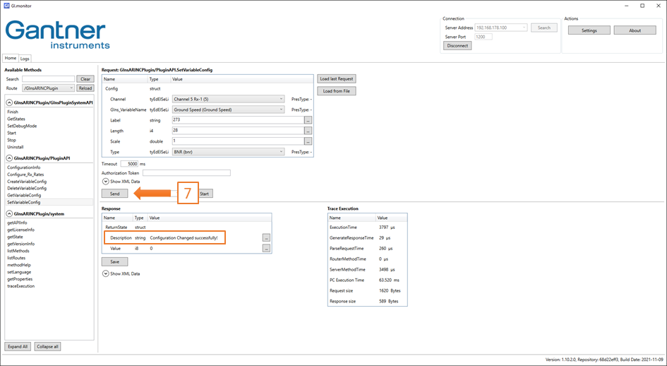Image resolution: width=667 pixels, height=366 pixels.
Task: Open Settings in Actions
Action: [589, 31]
